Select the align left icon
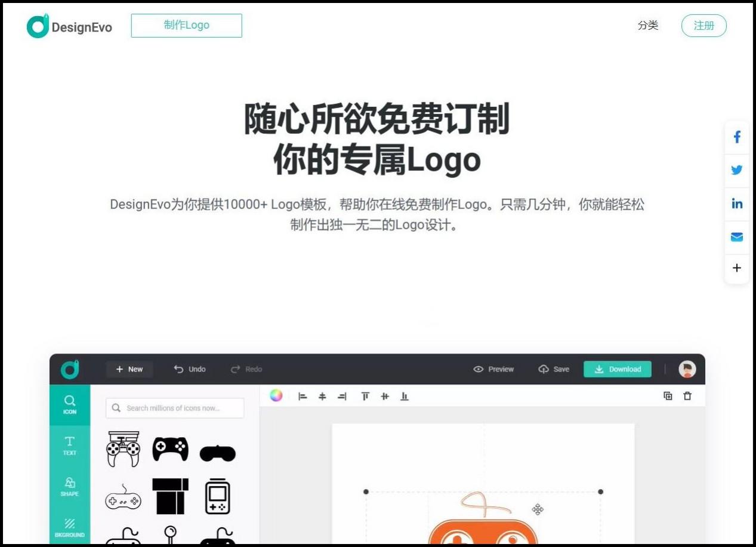 tap(303, 396)
